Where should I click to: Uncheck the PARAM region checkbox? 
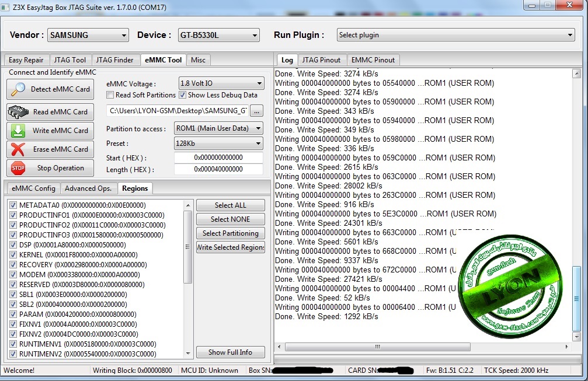pyautogui.click(x=13, y=314)
